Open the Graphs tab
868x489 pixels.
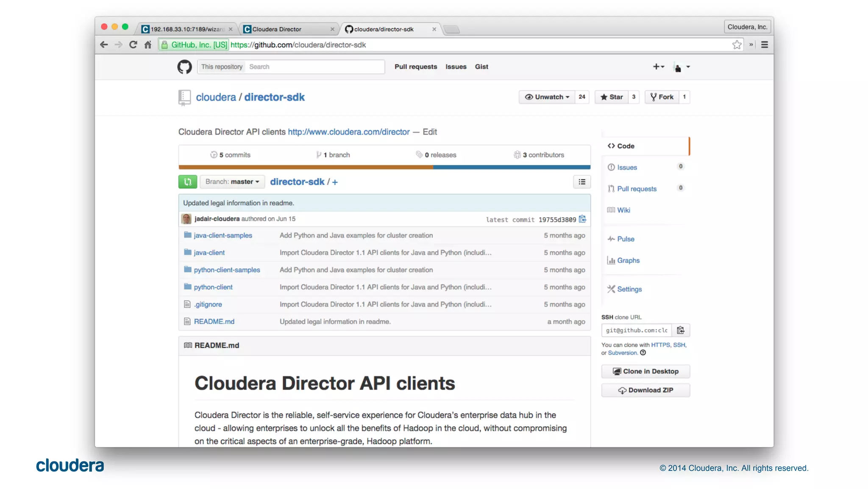click(x=623, y=260)
